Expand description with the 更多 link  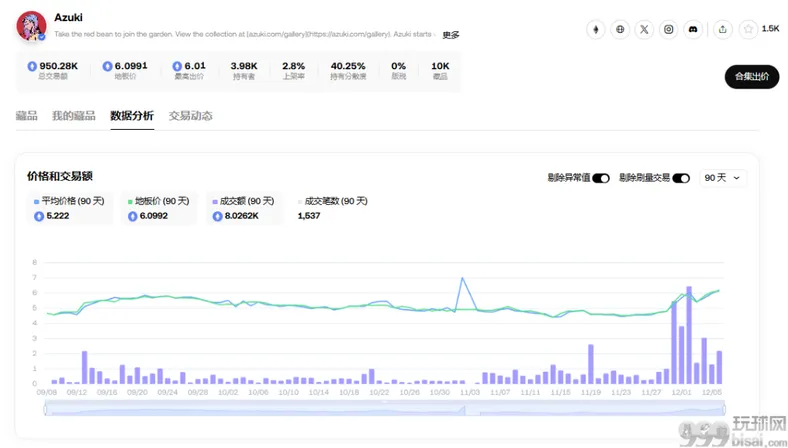coord(451,35)
